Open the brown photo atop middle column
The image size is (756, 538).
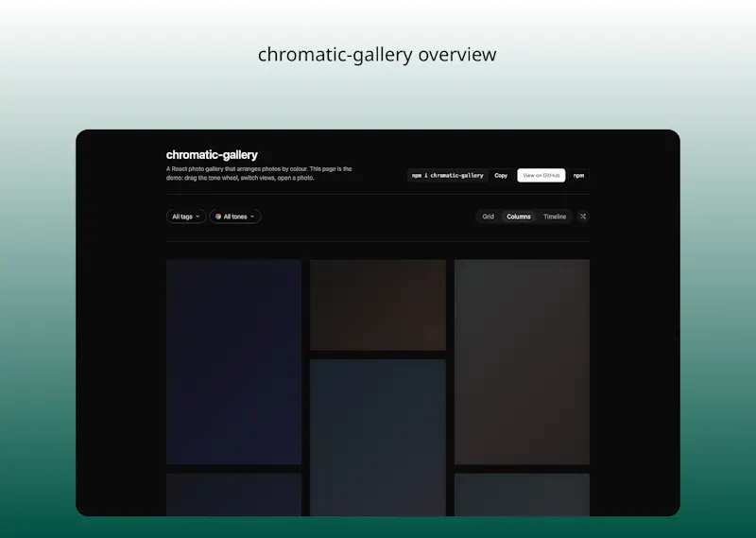377,305
